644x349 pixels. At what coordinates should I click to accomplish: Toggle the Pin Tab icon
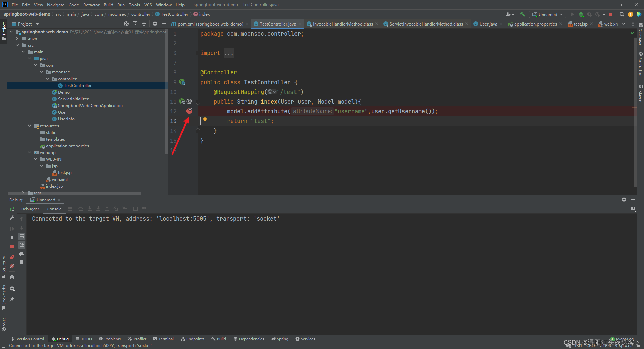(12, 299)
